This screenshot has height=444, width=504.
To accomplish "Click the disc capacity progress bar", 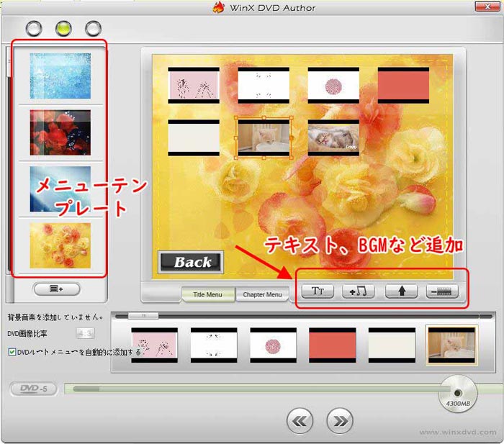I will pos(257,389).
